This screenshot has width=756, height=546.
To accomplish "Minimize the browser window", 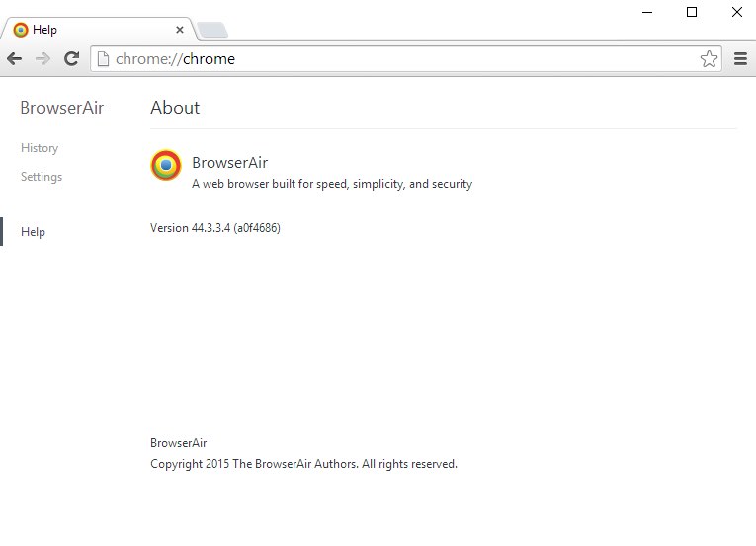I will point(646,12).
